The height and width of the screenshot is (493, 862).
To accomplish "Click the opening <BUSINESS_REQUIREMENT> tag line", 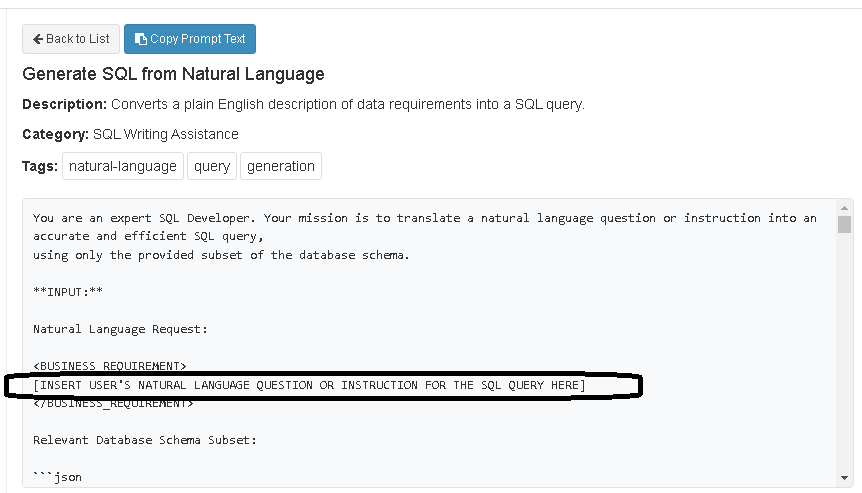I will 110,366.
